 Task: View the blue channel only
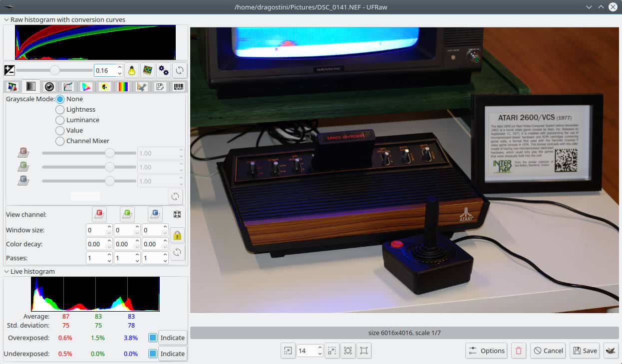point(155,214)
